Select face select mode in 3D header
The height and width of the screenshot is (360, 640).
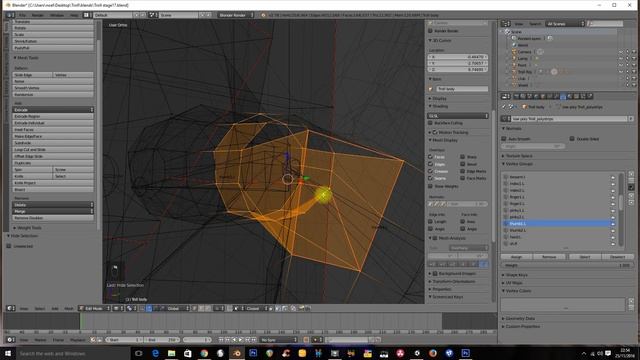tap(207, 308)
